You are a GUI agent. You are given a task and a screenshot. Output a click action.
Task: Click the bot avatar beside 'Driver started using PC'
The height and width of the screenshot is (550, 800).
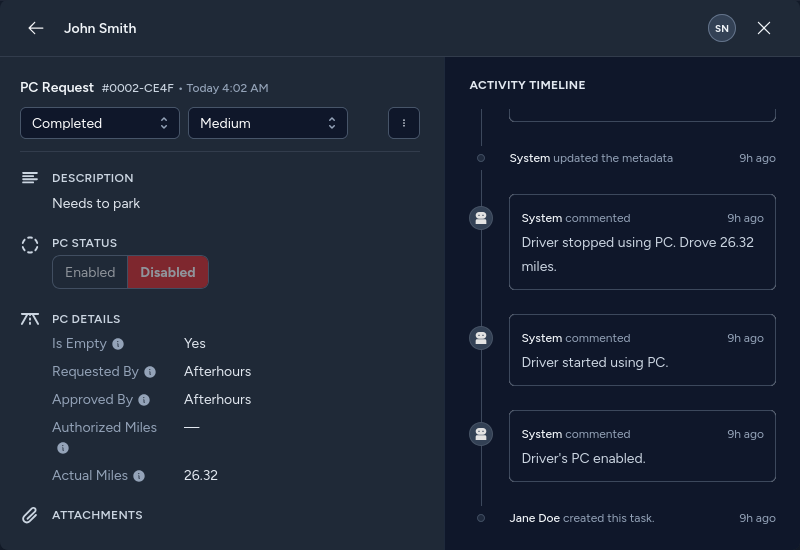coord(481,338)
